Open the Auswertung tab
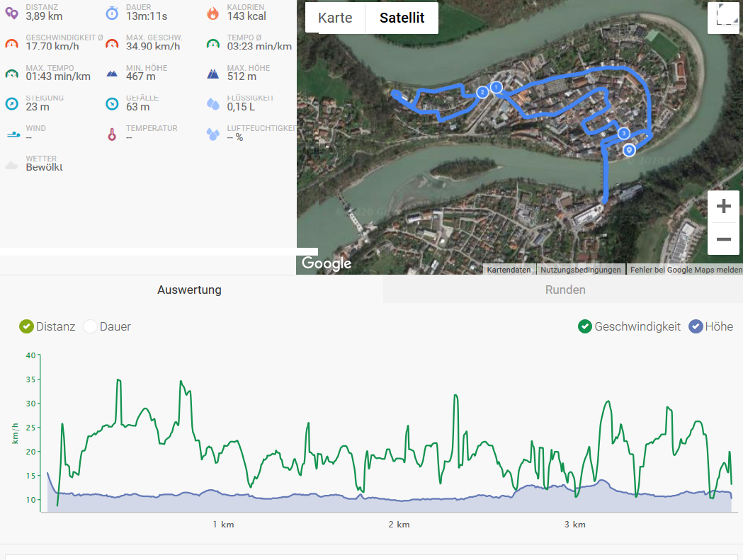The image size is (743, 560). [x=190, y=290]
